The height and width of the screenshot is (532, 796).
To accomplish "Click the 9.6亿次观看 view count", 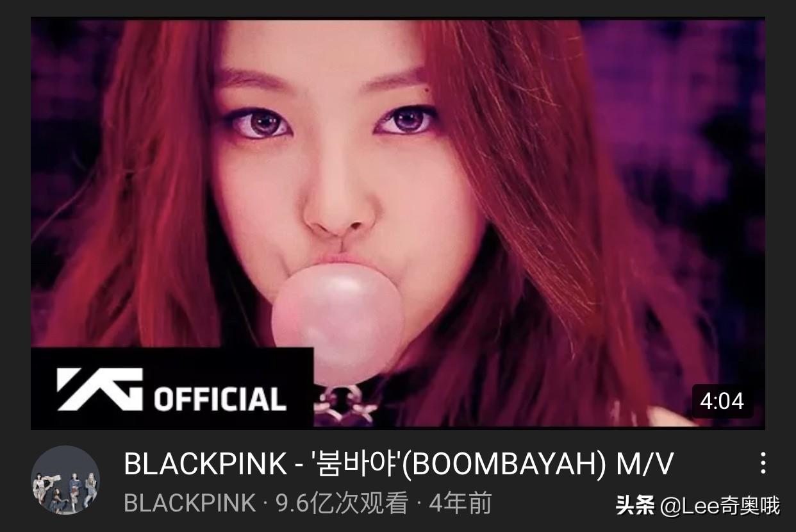I will pos(342,504).
